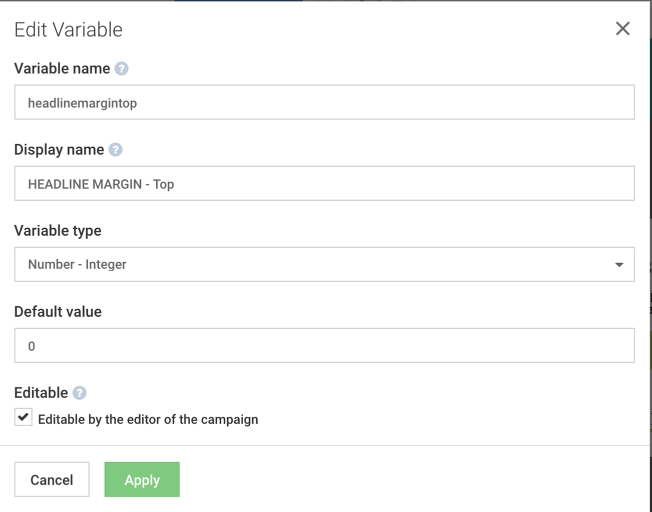
Task: Click the 'Editable by the editor of the campaign' text
Action: [x=148, y=419]
